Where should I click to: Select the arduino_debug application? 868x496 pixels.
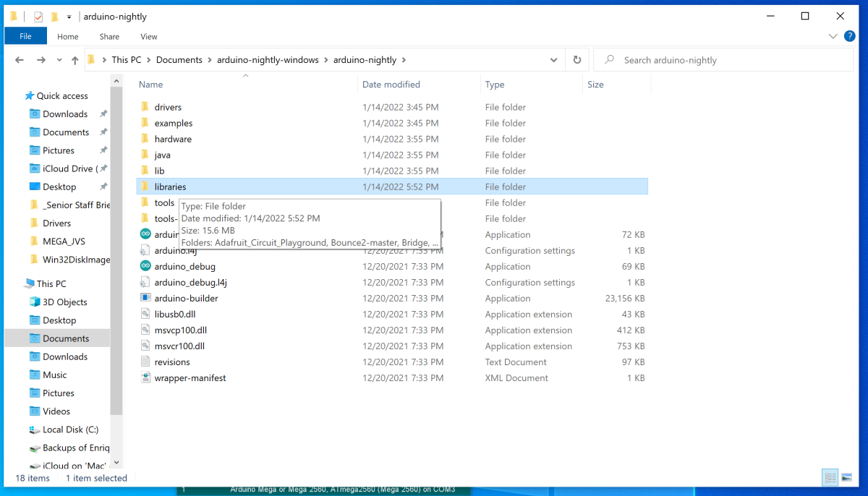(391, 266)
